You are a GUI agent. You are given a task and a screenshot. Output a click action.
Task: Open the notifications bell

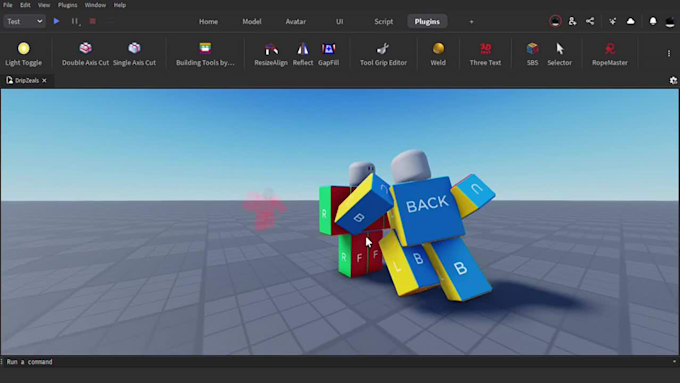coord(653,21)
